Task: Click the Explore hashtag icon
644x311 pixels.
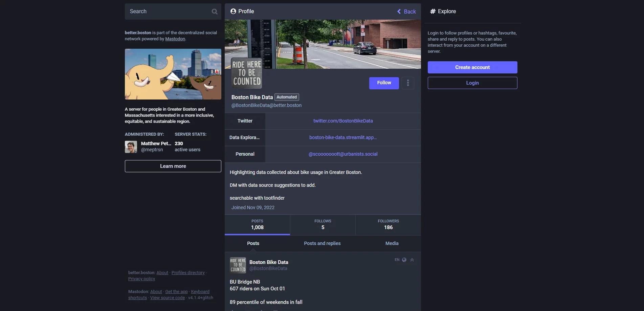Action: point(432,11)
